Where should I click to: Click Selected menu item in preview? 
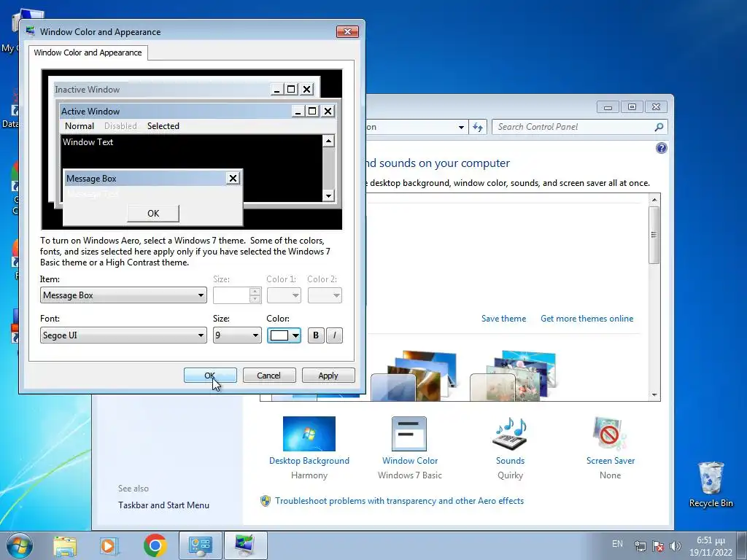coord(163,125)
